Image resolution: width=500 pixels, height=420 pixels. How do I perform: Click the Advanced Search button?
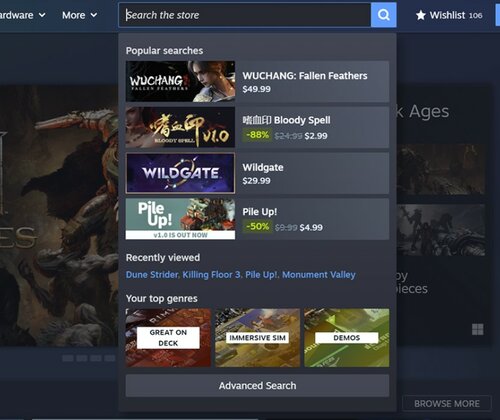(257, 386)
